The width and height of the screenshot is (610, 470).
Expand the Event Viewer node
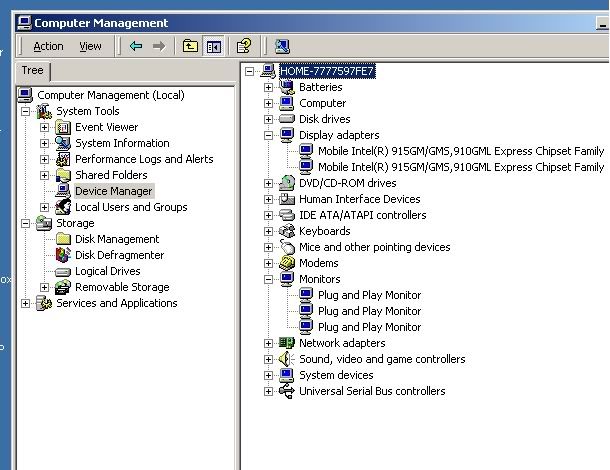click(x=44, y=127)
